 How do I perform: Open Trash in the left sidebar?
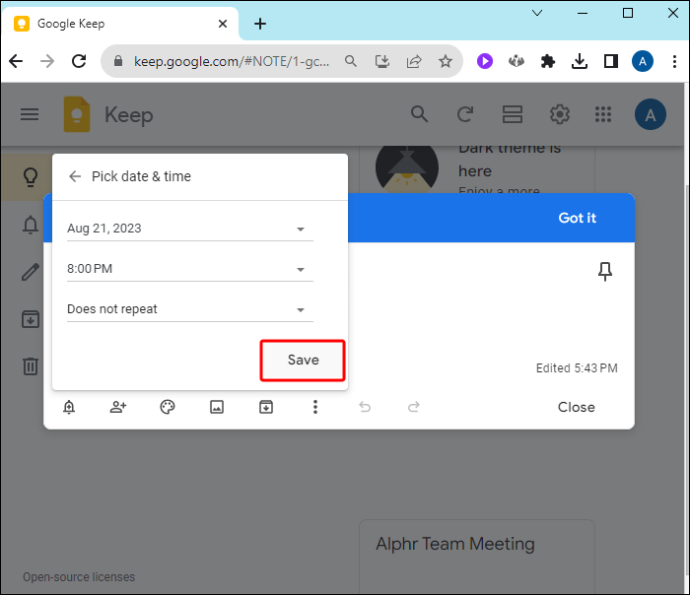[x=30, y=366]
